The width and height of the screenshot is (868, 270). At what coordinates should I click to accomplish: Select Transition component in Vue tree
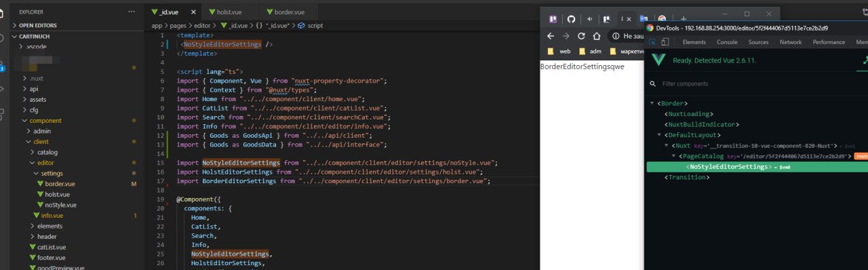(x=687, y=177)
